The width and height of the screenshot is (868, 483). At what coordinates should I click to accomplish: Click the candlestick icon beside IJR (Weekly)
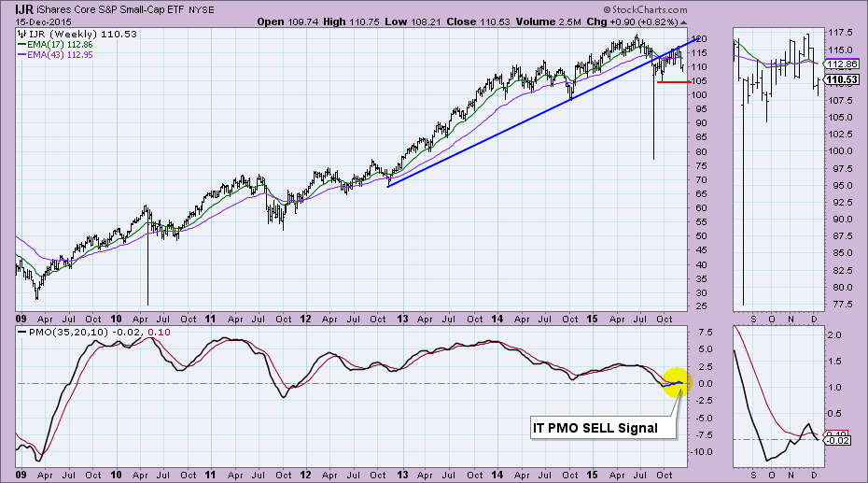click(22, 35)
